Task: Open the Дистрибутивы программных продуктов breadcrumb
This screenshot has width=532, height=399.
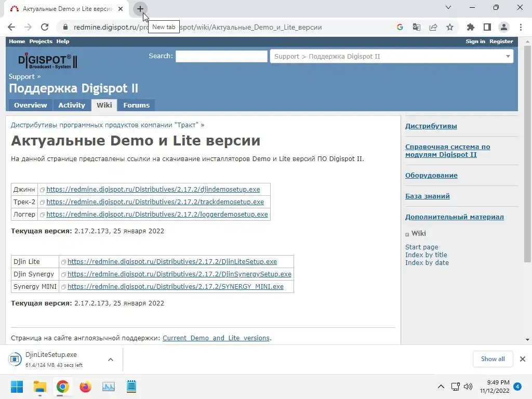Action: 105,125
